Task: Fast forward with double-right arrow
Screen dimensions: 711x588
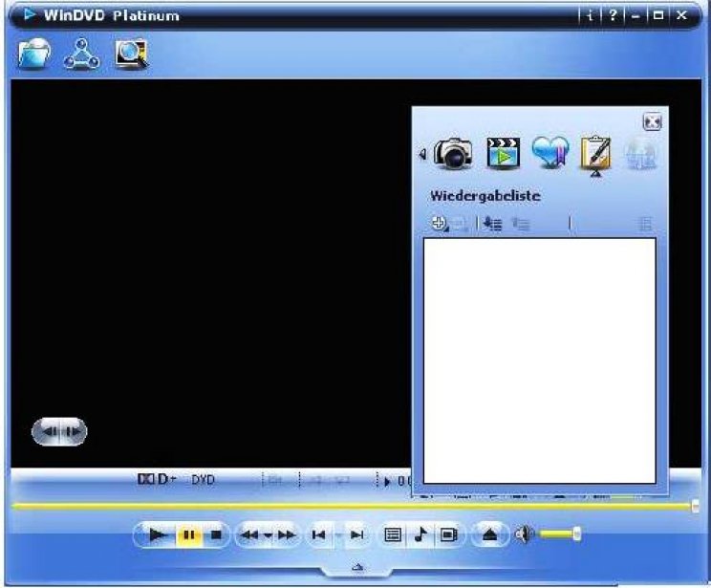Action: 287,535
